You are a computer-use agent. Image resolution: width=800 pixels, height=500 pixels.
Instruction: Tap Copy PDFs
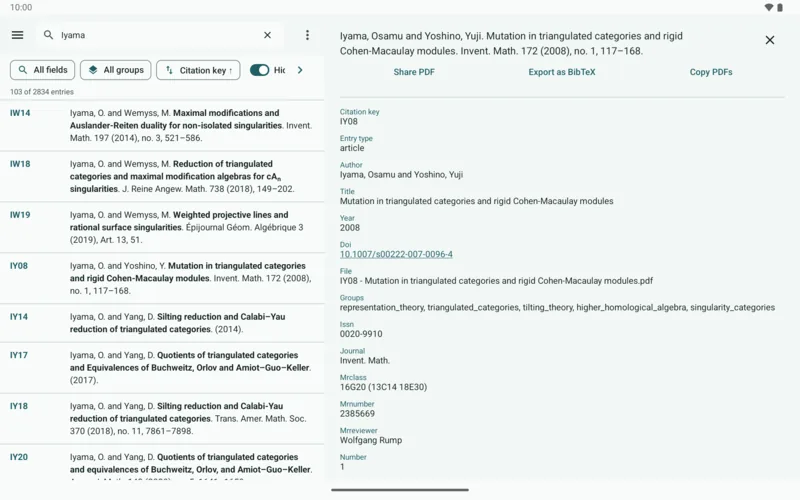(711, 72)
